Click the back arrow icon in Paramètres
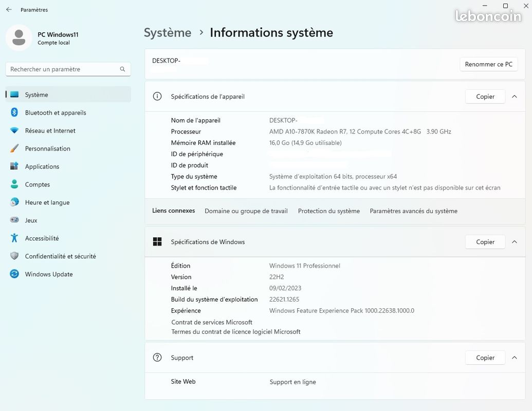 coord(9,9)
